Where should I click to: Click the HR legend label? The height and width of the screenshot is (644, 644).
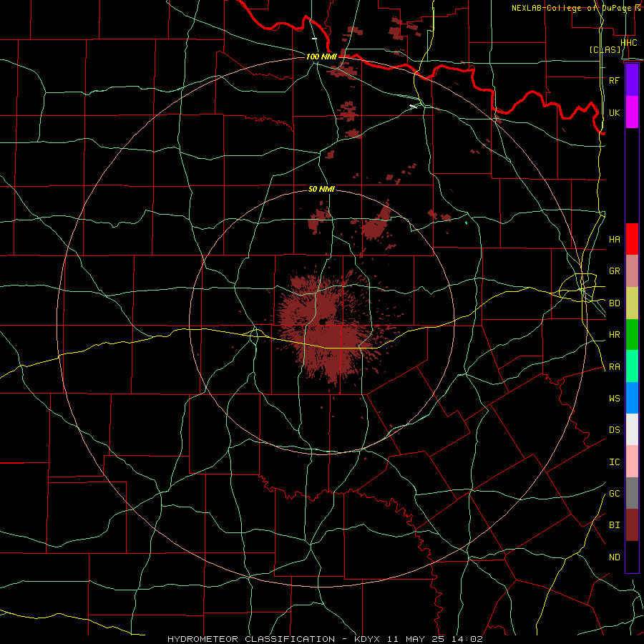pos(614,335)
